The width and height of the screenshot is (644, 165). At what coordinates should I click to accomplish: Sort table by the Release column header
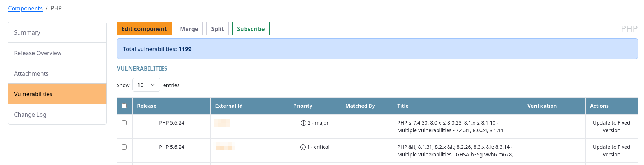point(147,106)
